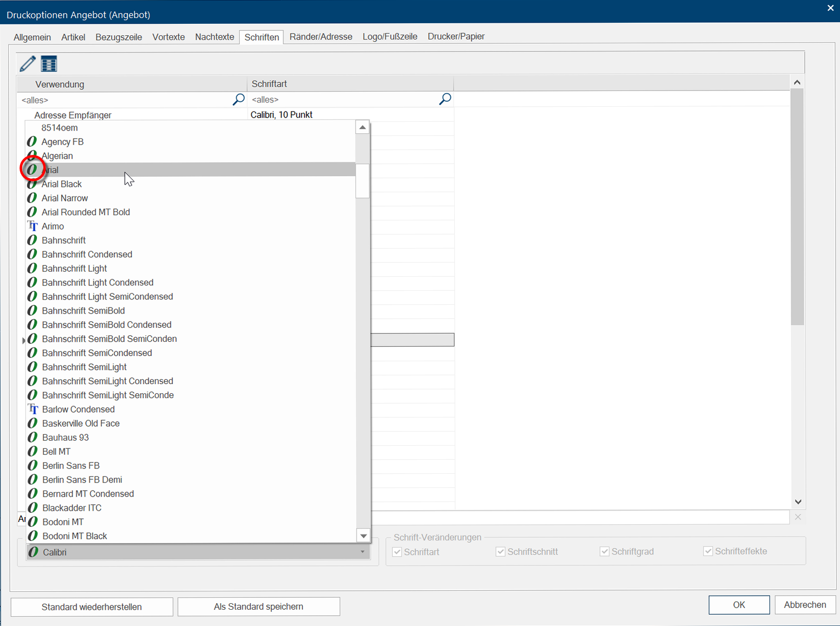Click the font icon beside Bauhaus 93
The height and width of the screenshot is (626, 840).
coord(33,438)
